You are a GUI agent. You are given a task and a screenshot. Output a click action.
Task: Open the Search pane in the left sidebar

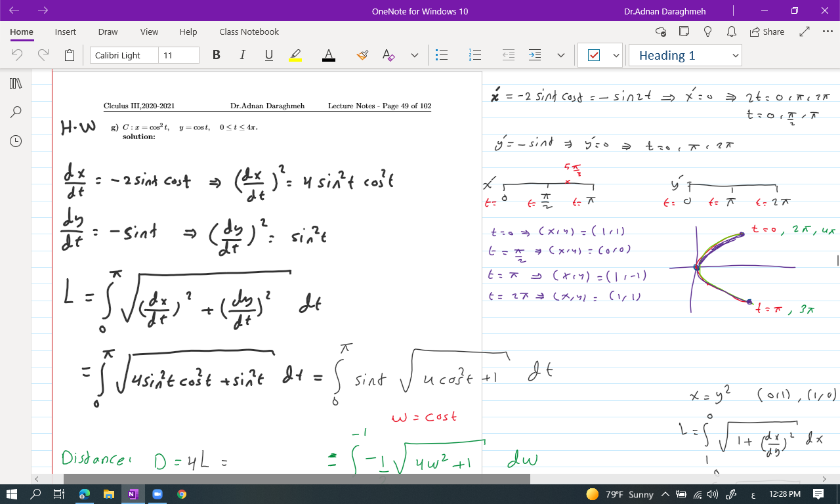(16, 112)
